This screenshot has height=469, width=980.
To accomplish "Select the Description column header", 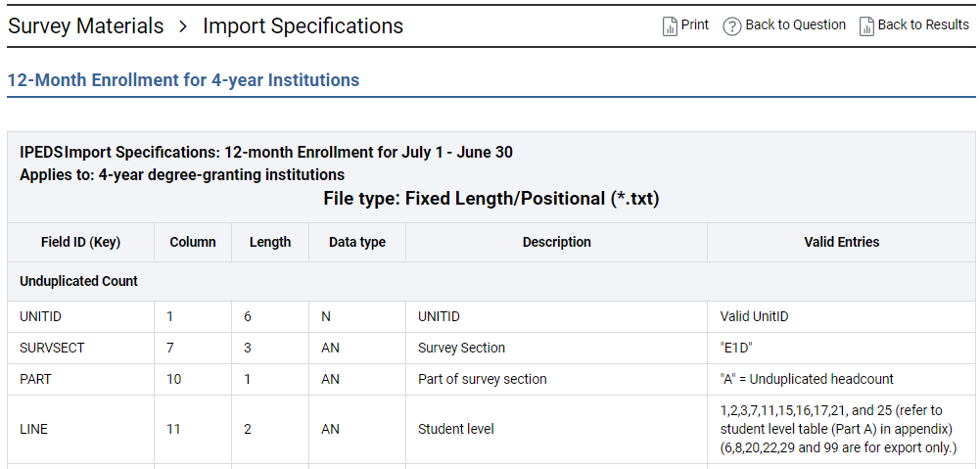I will [556, 242].
